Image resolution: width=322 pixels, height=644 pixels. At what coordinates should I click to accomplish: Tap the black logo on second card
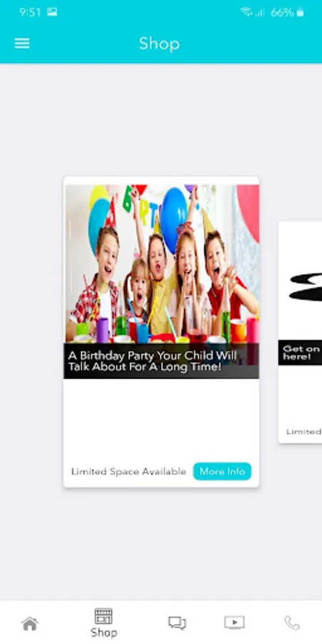coord(306,287)
